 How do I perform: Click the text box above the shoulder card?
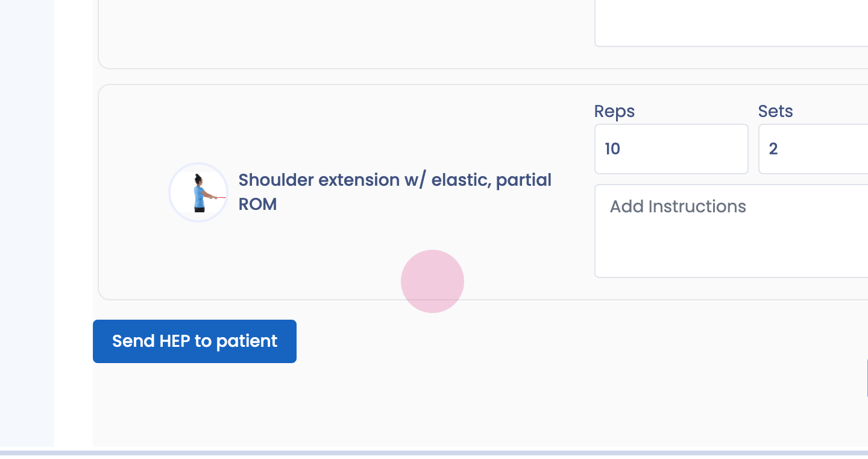point(731,24)
